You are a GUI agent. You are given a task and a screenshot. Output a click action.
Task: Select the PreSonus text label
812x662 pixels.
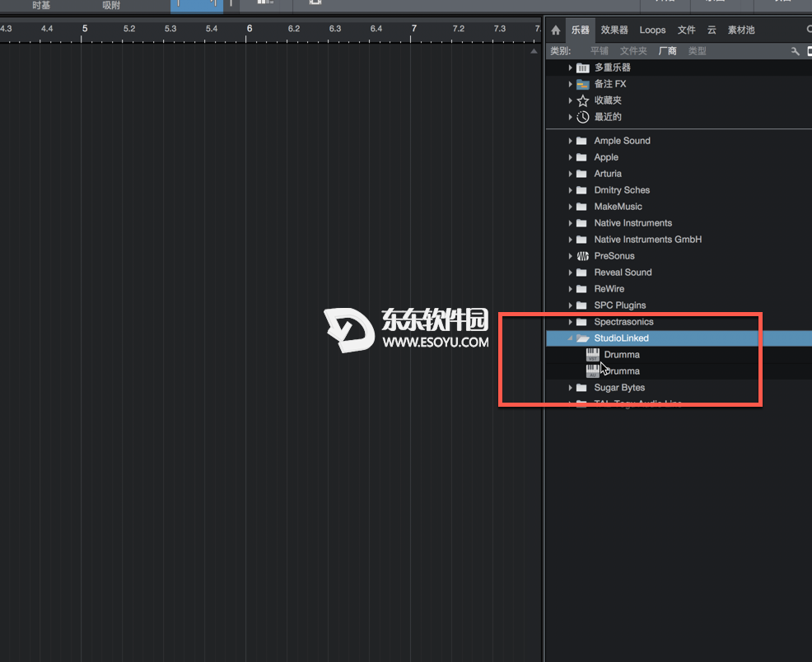(614, 256)
